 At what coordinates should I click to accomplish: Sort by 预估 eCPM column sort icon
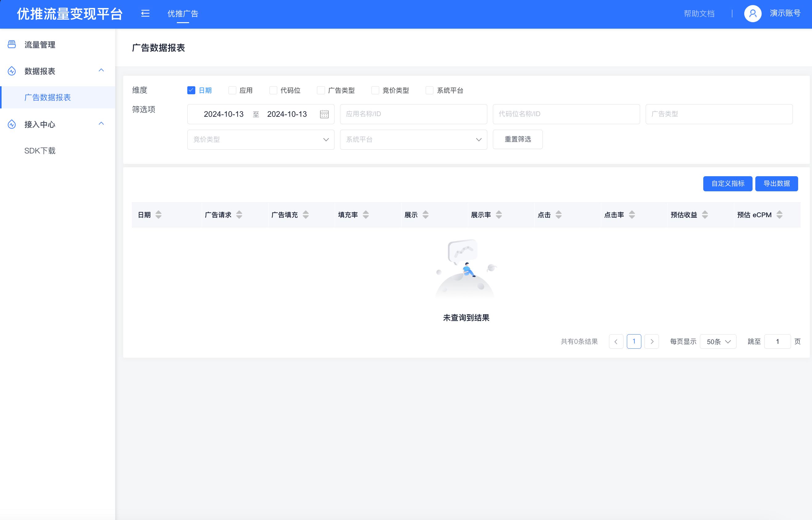(x=779, y=214)
